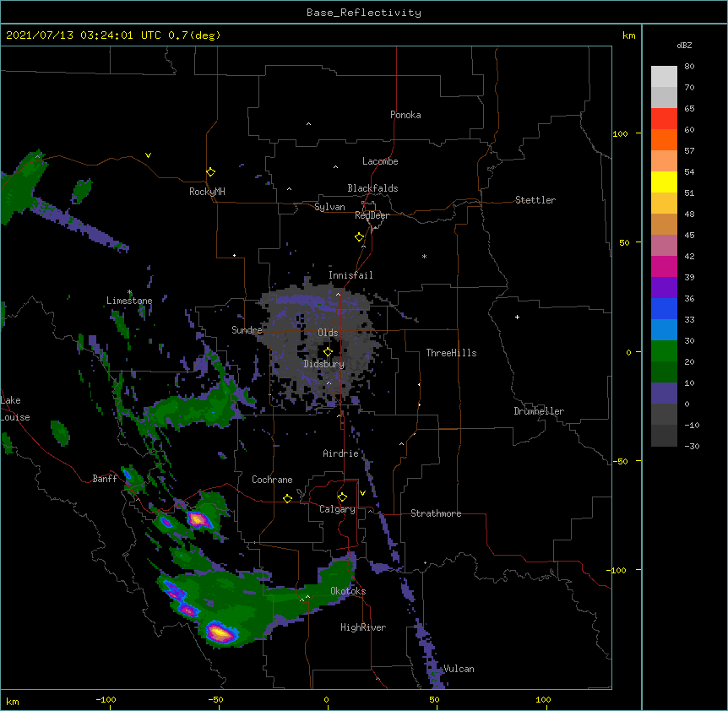Click the yellow storm cell east of Banff

tap(198, 518)
